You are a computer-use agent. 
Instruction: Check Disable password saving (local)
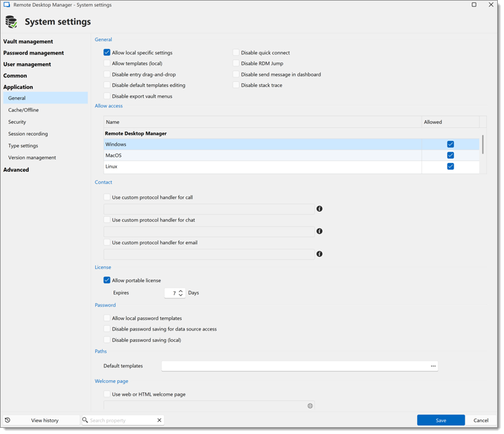coord(107,340)
